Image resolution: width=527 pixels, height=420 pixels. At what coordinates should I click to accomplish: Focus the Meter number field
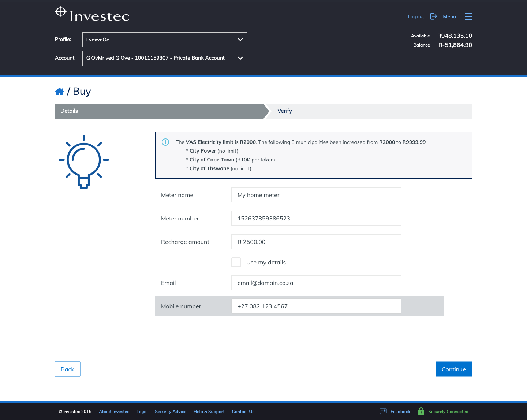pos(316,218)
